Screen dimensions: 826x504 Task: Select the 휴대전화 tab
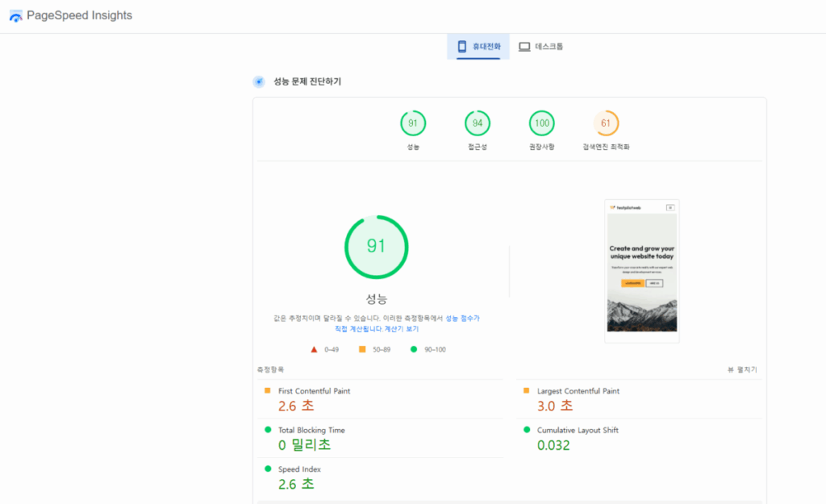pyautogui.click(x=476, y=46)
